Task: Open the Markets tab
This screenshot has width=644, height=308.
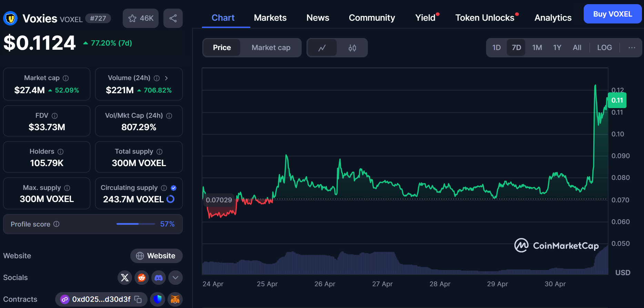Action: click(270, 18)
